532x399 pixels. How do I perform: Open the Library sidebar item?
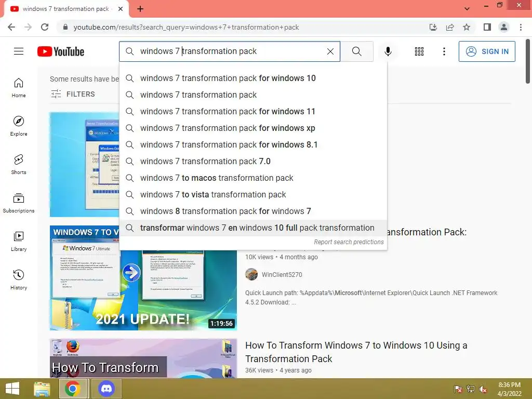19,241
